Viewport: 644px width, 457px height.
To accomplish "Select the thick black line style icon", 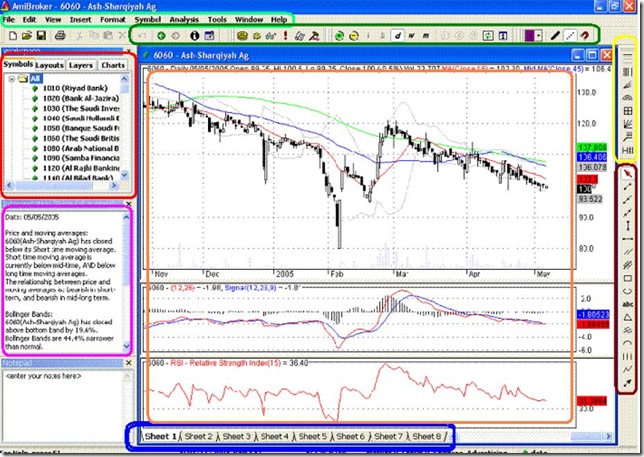I will [x=555, y=36].
